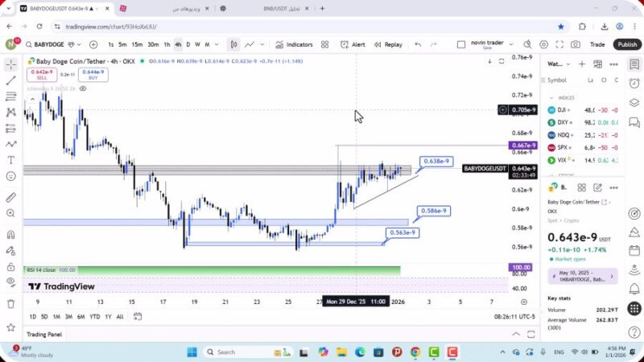Image resolution: width=644 pixels, height=362 pixels.
Task: Start bar Replay mode
Action: coord(387,44)
